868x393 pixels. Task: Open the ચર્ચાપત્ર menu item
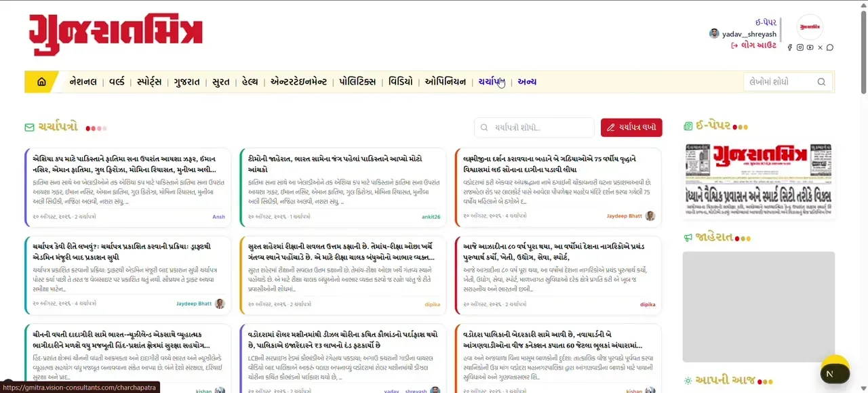[491, 82]
